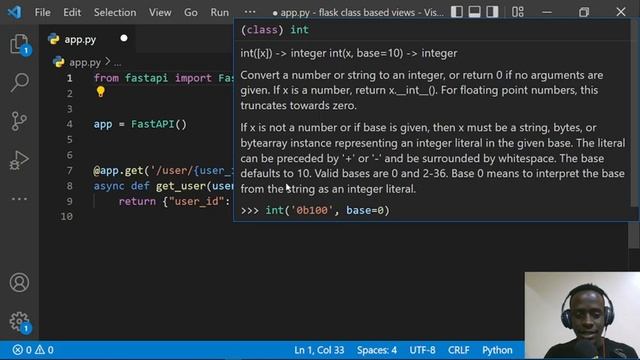Click CRLF end of line setting
The image size is (640, 360).
[x=458, y=350]
